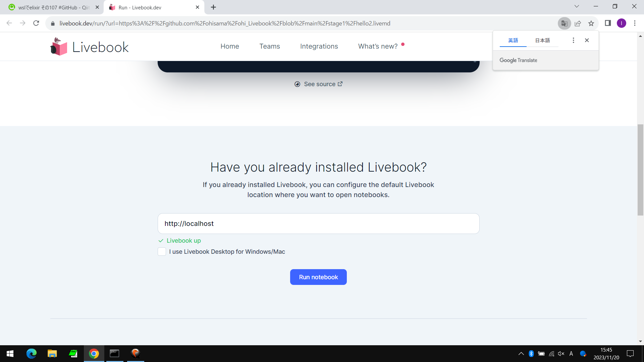The width and height of the screenshot is (644, 362).
Task: Open translate options three-dot menu
Action: click(x=573, y=40)
